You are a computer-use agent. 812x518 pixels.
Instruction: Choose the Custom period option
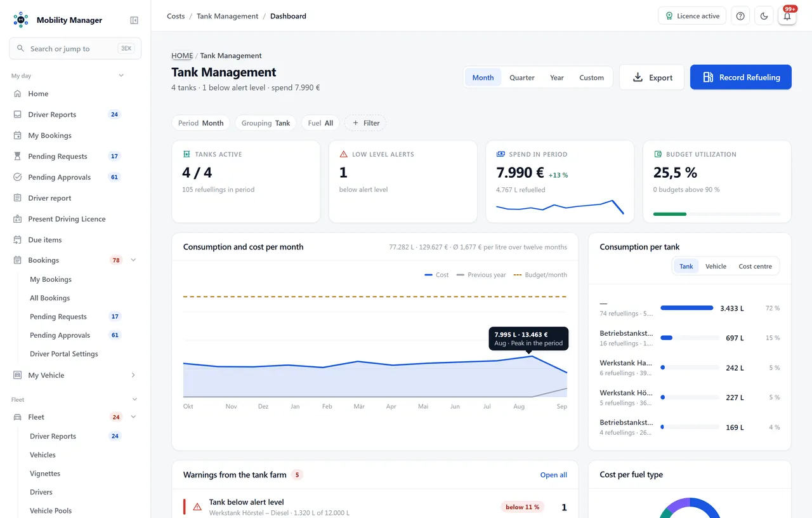tap(591, 77)
